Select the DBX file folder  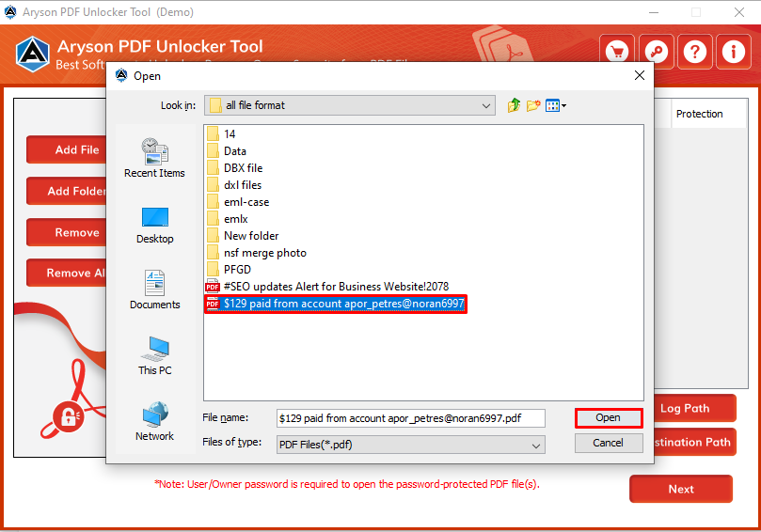click(235, 168)
